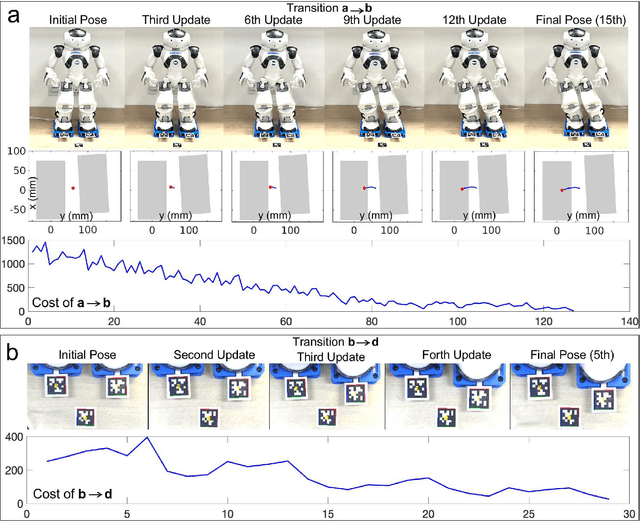The image size is (640, 521).
Task: Click the large panel letter 'a'
Action: [x=13, y=16]
